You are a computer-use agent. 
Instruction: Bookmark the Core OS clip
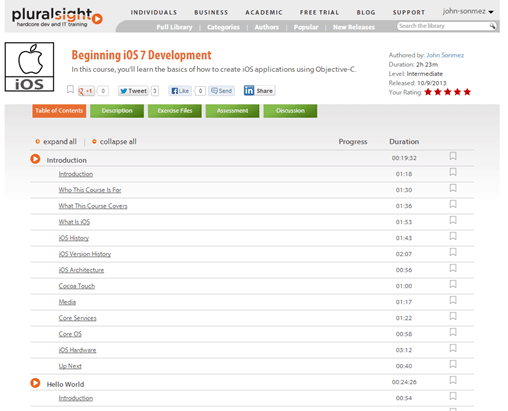point(453,332)
